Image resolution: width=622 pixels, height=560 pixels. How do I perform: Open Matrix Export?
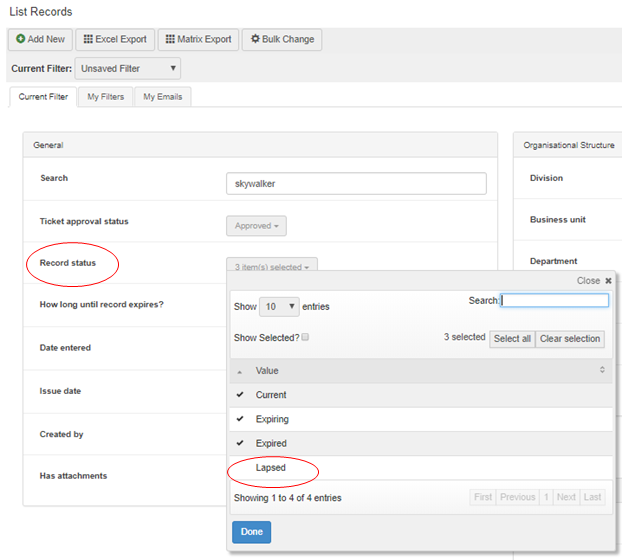click(x=197, y=40)
